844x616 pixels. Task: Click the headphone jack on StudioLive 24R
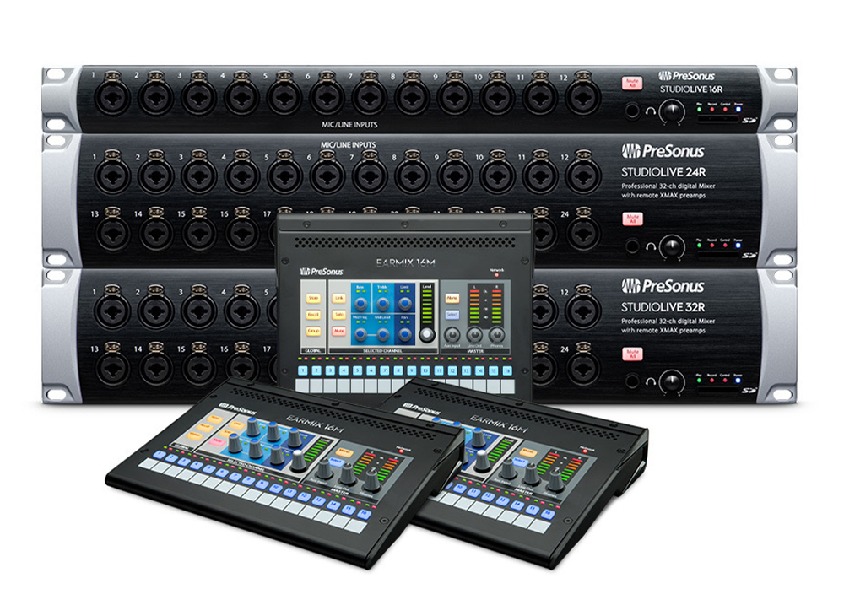(x=632, y=246)
